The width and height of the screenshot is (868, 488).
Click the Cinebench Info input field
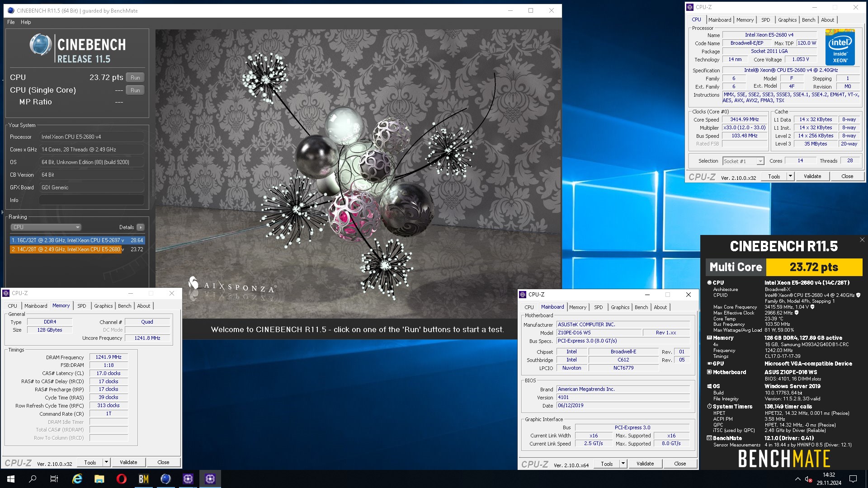[x=92, y=200]
